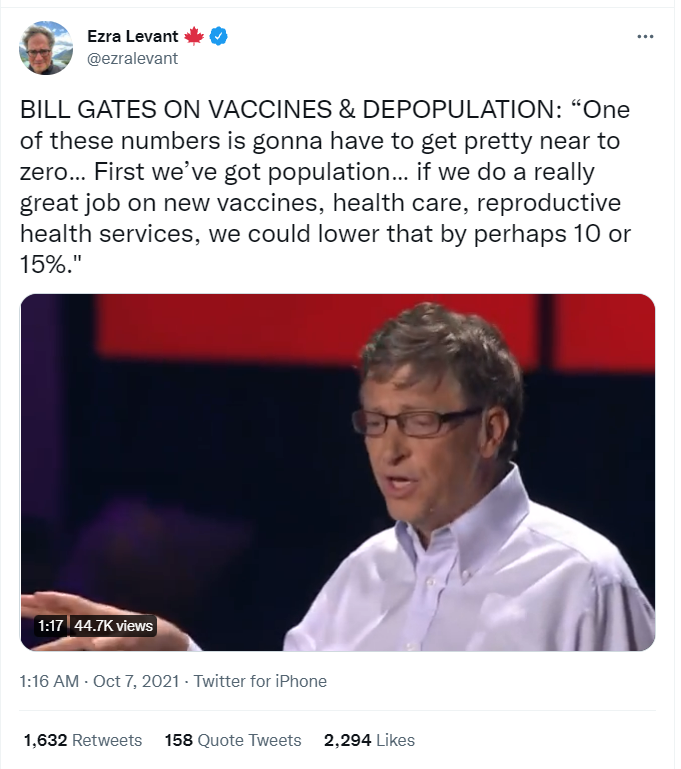Open the Twitter for iPhone source link
This screenshot has height=769, width=681.
click(260, 681)
